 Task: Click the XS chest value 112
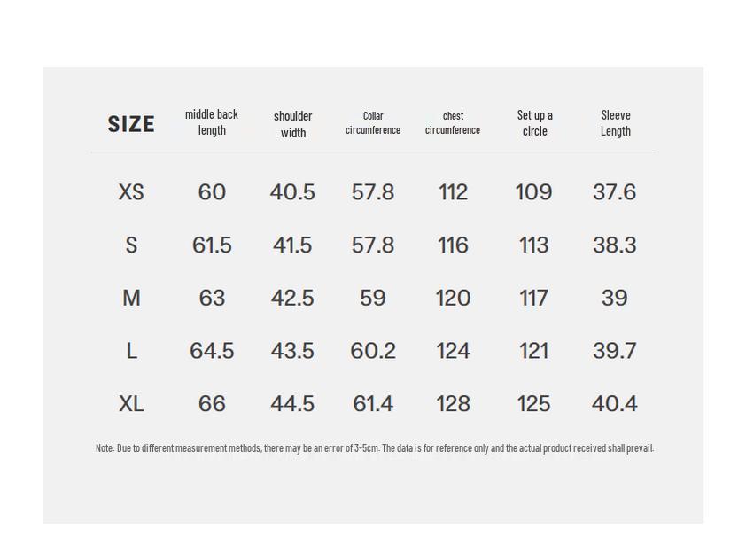pos(453,192)
